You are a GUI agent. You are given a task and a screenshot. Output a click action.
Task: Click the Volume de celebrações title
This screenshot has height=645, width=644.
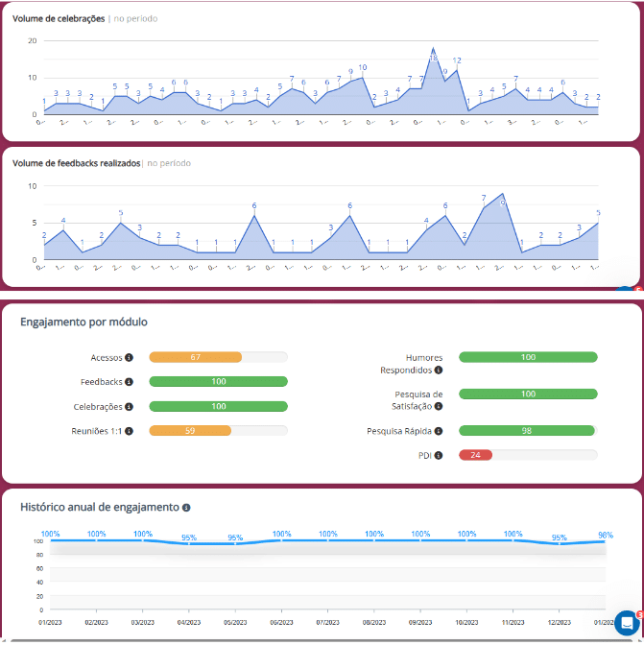(59, 18)
